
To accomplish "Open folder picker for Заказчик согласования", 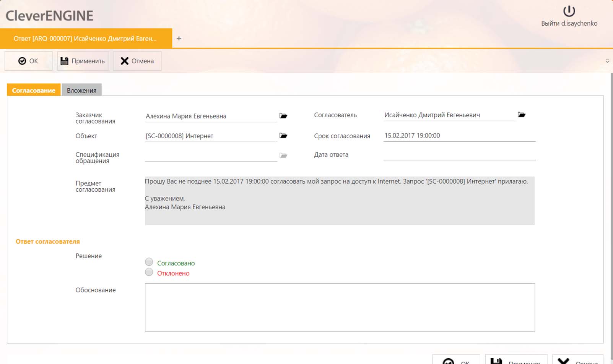I will coord(283,116).
